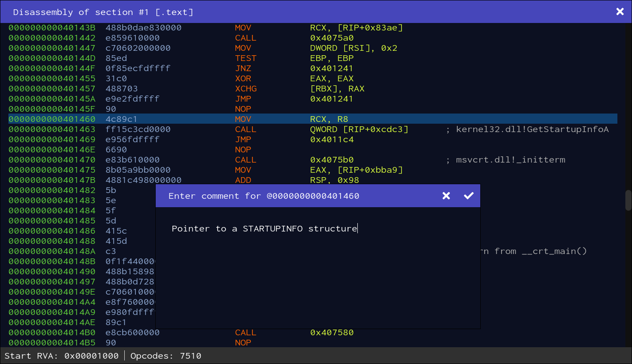Click the address 000000000040143B
This screenshot has height=364, width=632.
coord(52,27)
